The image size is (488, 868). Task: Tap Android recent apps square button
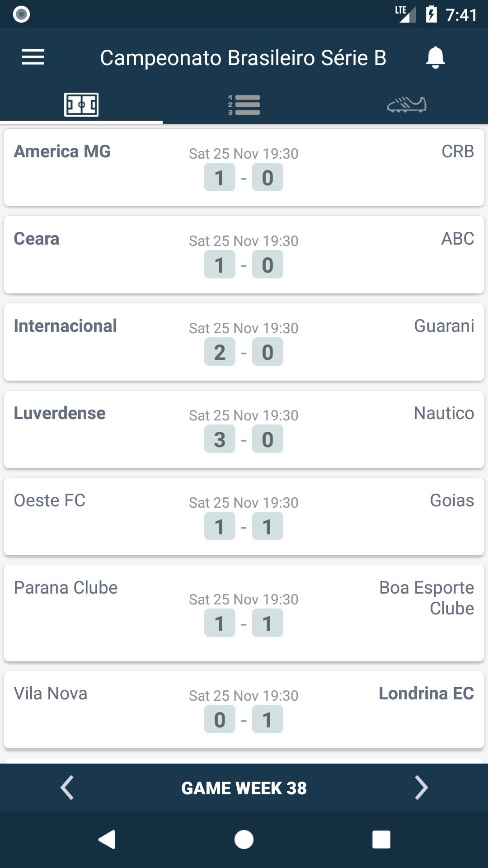pos(381,840)
